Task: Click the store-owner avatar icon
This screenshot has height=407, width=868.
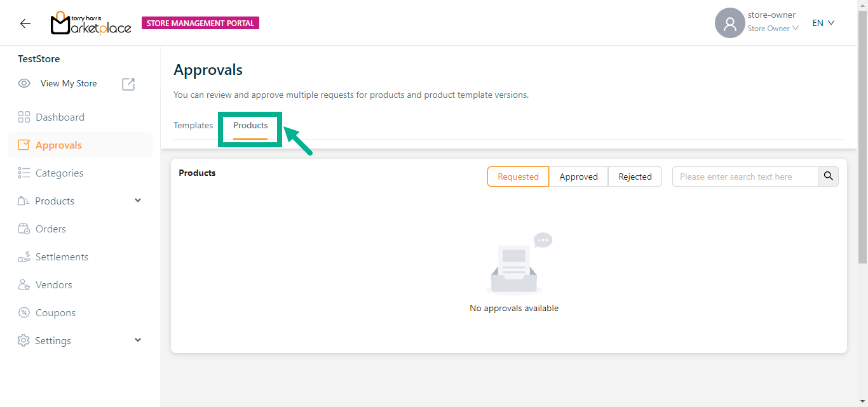Action: 729,23
